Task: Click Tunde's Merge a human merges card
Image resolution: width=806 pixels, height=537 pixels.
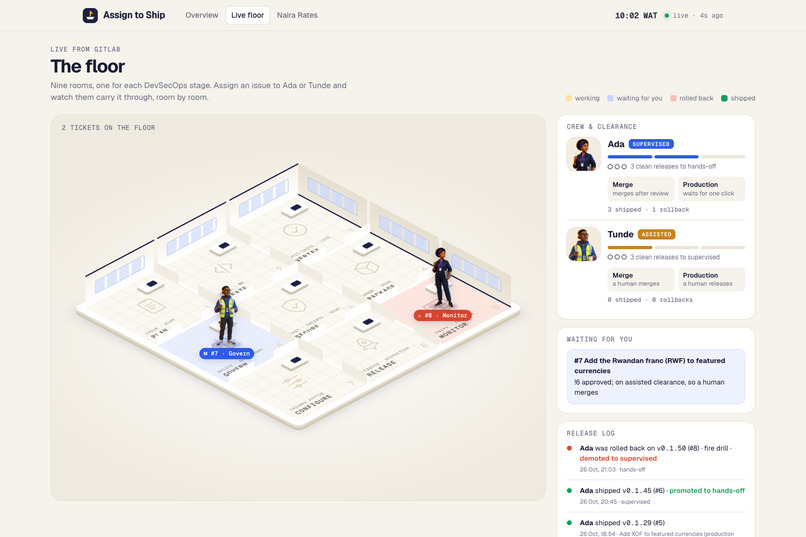Action: 641,279
